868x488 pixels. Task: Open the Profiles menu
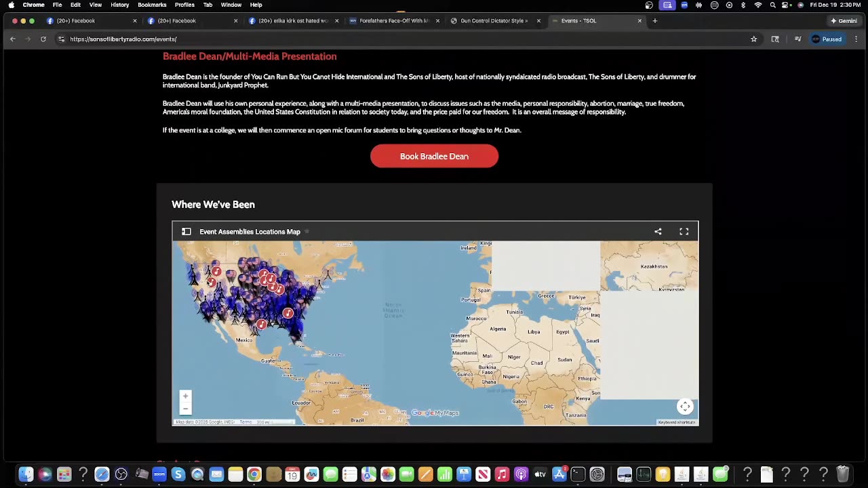(184, 5)
